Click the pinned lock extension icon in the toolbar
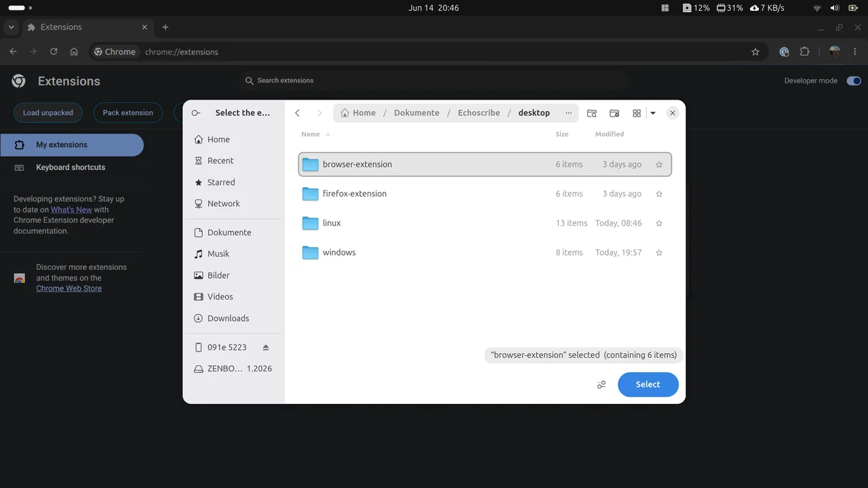This screenshot has height=488, width=868. [x=784, y=52]
